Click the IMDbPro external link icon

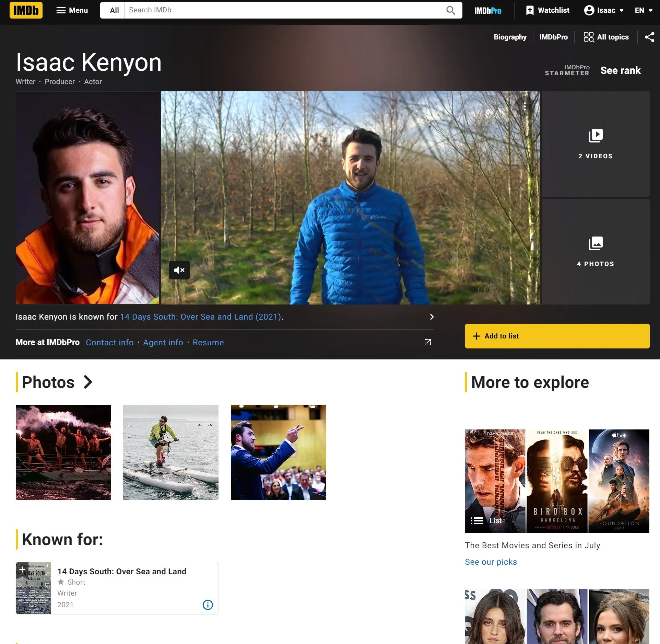coord(427,342)
